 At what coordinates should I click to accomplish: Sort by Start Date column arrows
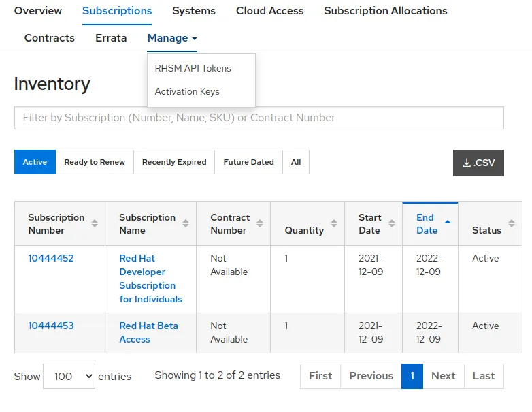coord(392,223)
